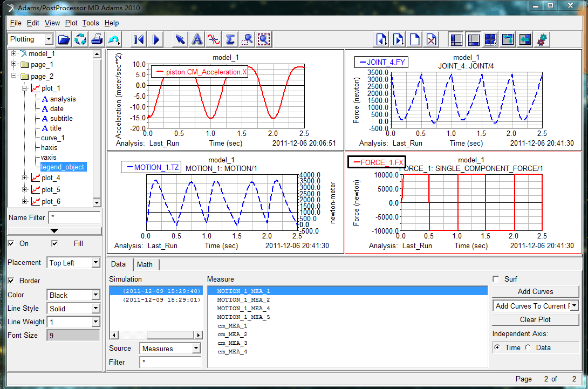The width and height of the screenshot is (588, 389).
Task: Go to the next page icon
Action: [x=398, y=39]
